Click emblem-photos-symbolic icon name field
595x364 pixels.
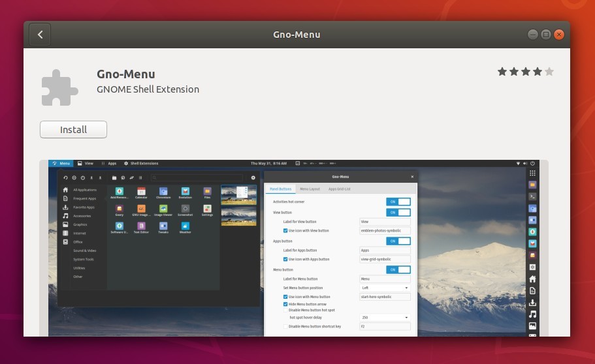385,230
